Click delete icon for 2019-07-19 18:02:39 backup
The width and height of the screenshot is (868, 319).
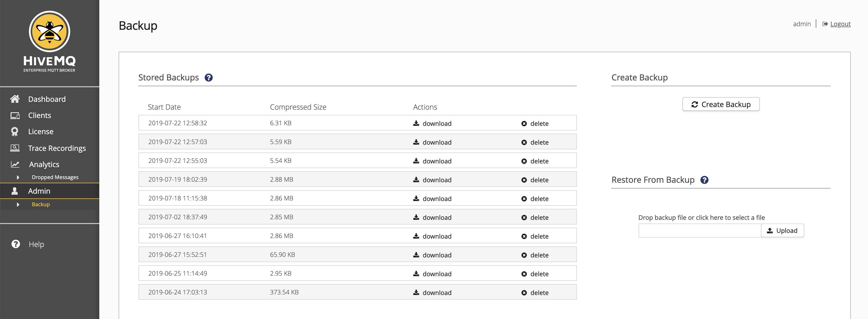pos(524,180)
